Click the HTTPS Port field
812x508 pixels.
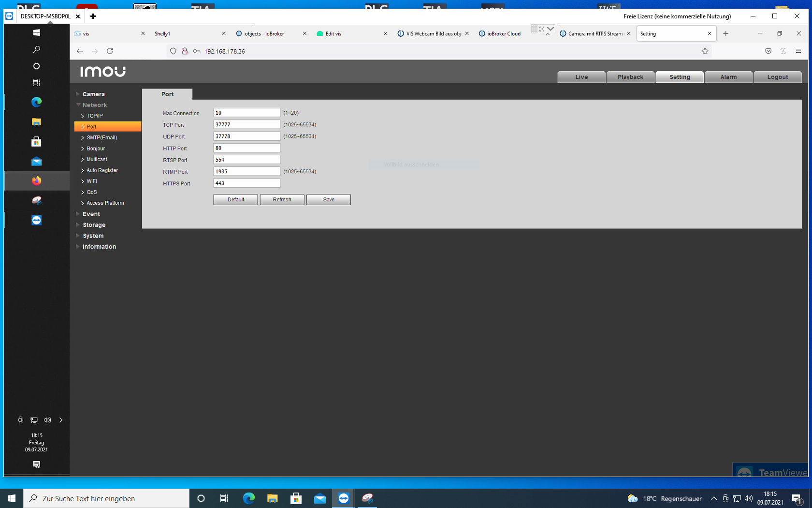click(x=246, y=183)
